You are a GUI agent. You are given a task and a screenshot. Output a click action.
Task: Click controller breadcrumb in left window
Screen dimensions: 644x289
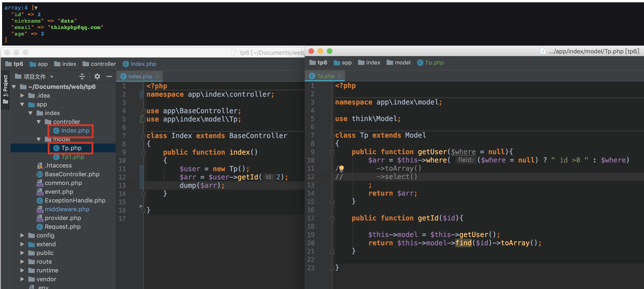click(99, 64)
